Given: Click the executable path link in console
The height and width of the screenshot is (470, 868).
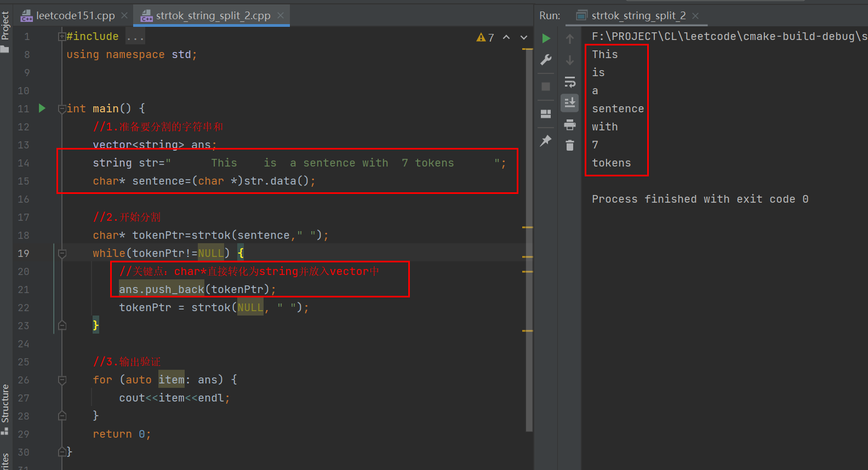Looking at the screenshot, I should [729, 36].
